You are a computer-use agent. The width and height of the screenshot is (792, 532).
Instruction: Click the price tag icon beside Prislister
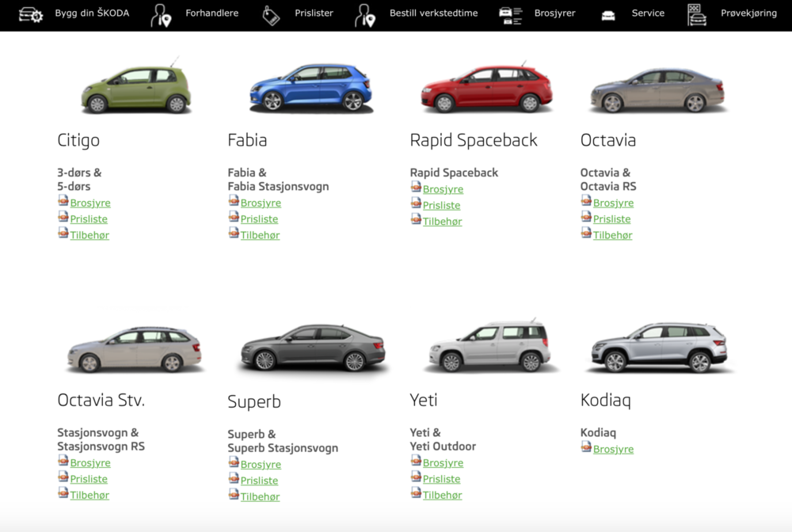point(271,15)
